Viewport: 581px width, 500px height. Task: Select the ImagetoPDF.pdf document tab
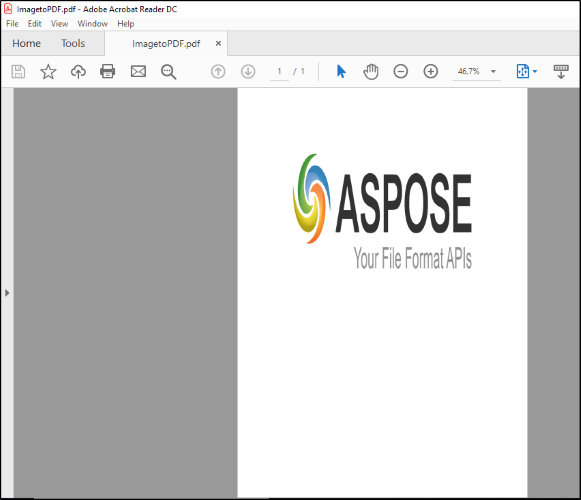pyautogui.click(x=166, y=44)
